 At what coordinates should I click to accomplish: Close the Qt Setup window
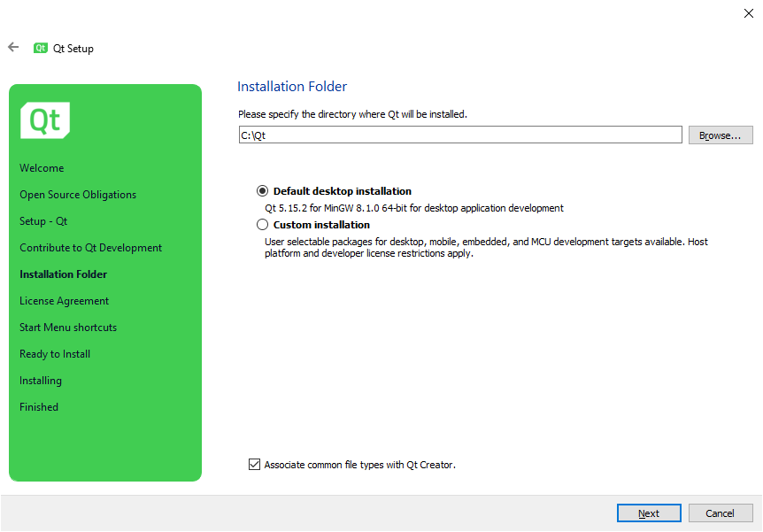point(749,13)
